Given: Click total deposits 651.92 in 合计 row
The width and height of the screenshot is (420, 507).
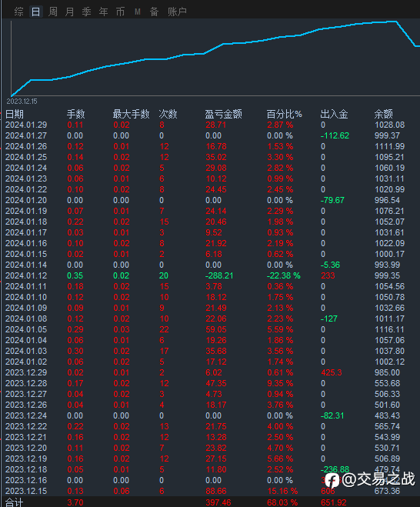Looking at the screenshot, I should click(333, 503).
